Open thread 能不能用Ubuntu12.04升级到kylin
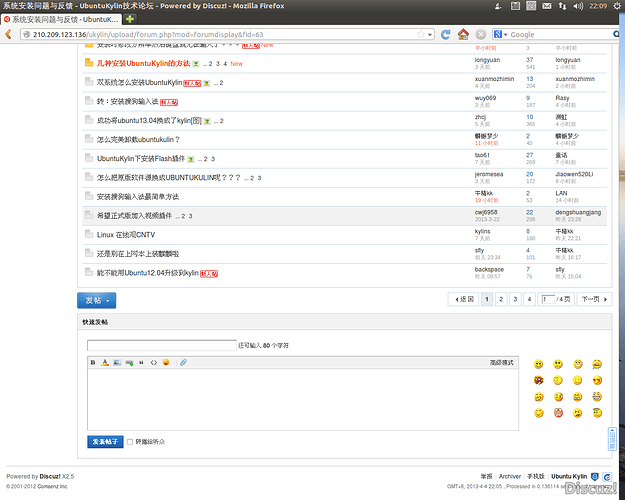Screen dimensions: 625x500 (x=147, y=273)
